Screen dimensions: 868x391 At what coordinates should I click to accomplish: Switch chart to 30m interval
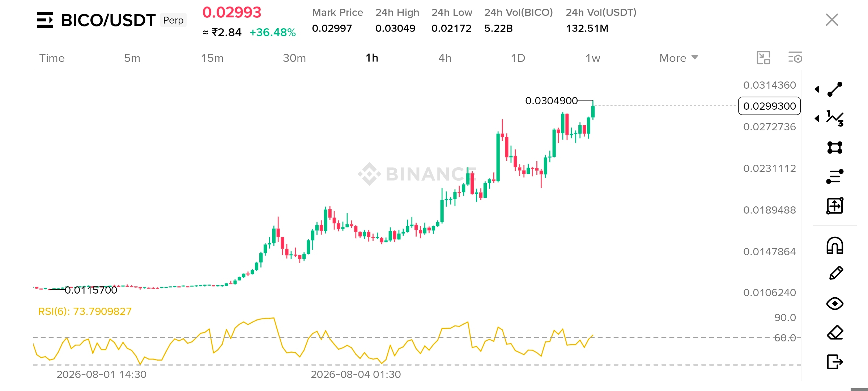(x=294, y=58)
